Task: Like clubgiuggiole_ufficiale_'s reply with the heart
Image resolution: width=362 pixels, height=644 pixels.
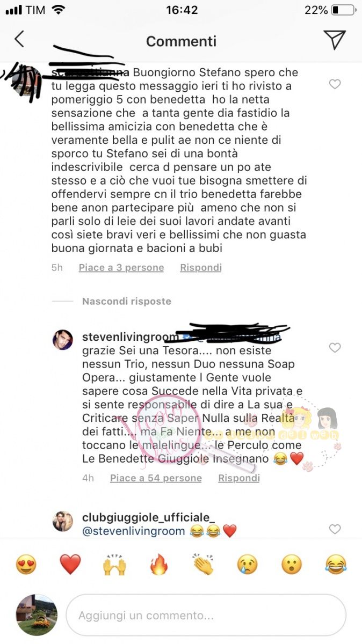Action: (x=335, y=529)
